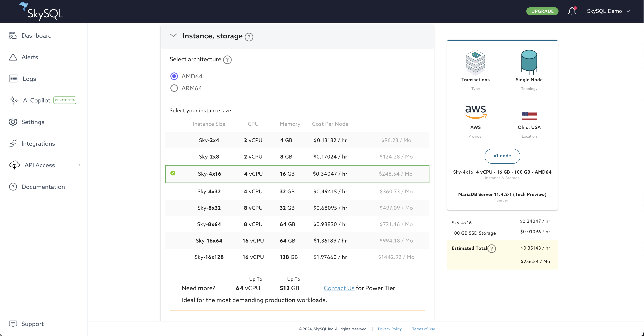Open the Terms of Use page
The image size is (644, 336).
[423, 329]
